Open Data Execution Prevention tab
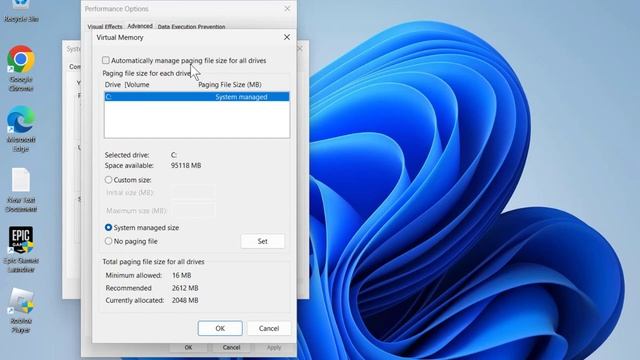 click(191, 27)
